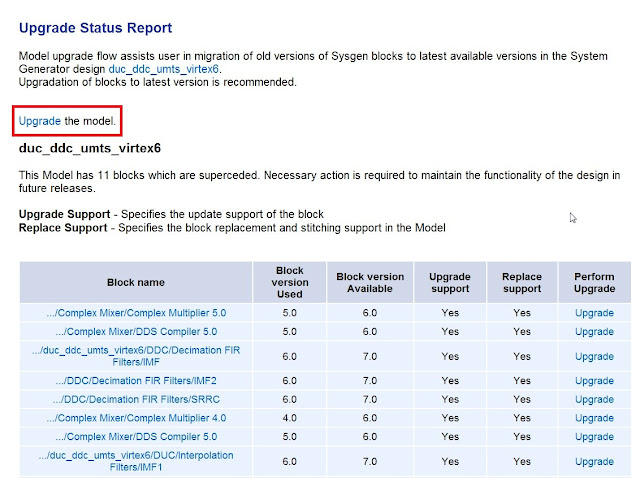This screenshot has height=478, width=640.
Task: Click Upgrade in the Complex Multiplier 5.0 row
Action: [594, 313]
